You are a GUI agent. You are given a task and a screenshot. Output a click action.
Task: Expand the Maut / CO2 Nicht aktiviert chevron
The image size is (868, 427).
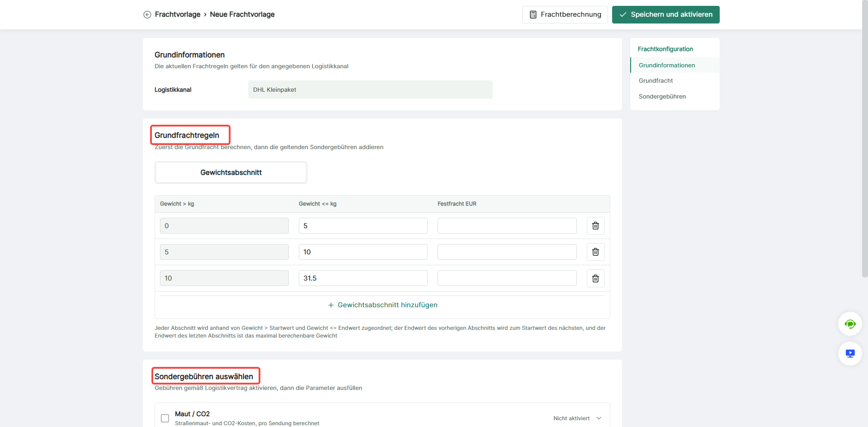click(599, 418)
